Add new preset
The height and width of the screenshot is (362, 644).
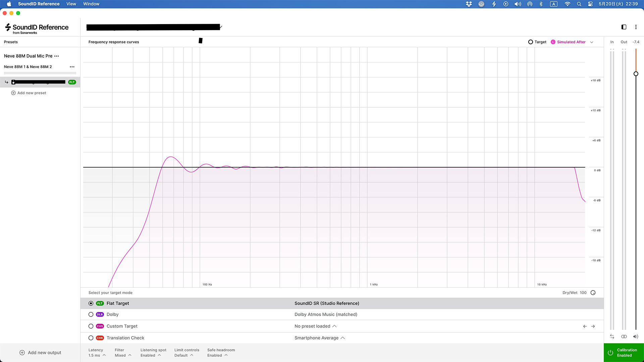coord(29,93)
